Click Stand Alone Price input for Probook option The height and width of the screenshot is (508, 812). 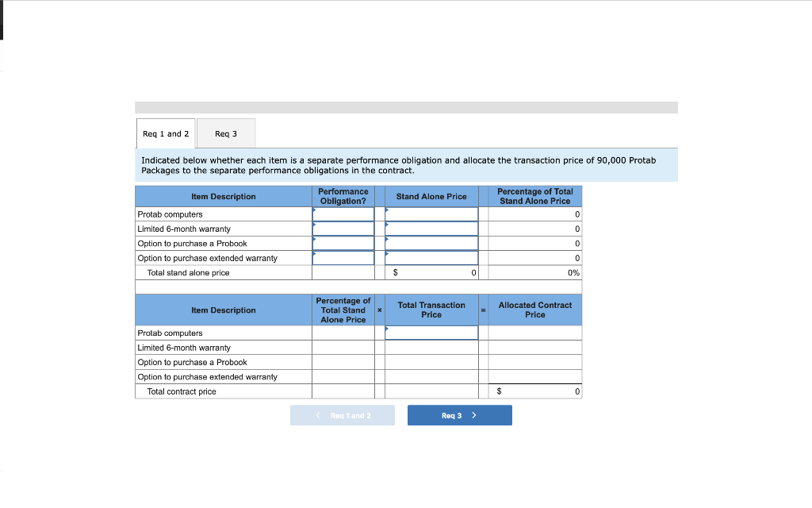tap(431, 243)
